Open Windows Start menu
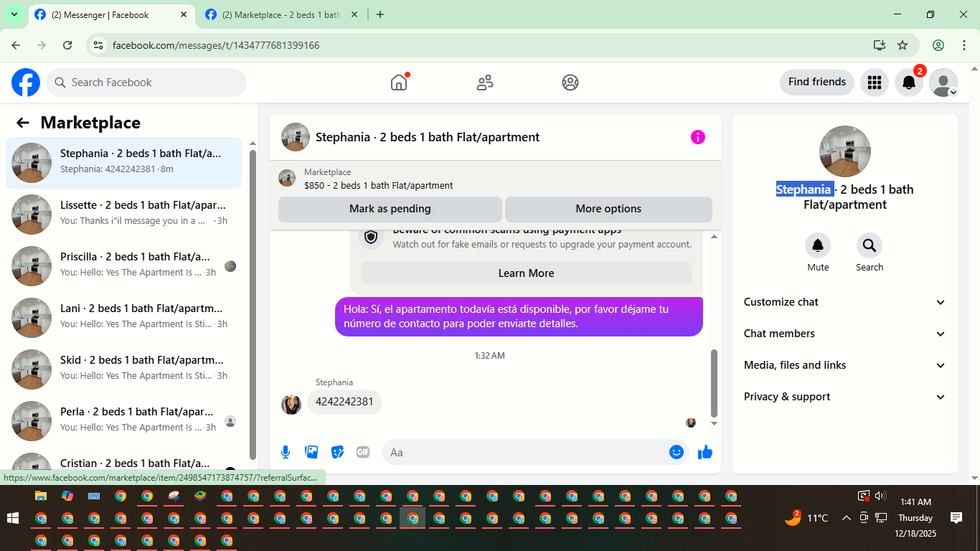This screenshot has height=551, width=980. 12,518
